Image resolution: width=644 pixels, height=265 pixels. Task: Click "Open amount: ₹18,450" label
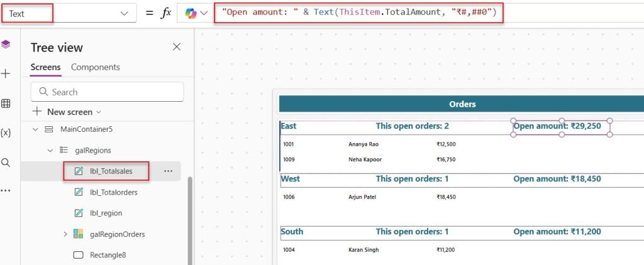(x=557, y=179)
